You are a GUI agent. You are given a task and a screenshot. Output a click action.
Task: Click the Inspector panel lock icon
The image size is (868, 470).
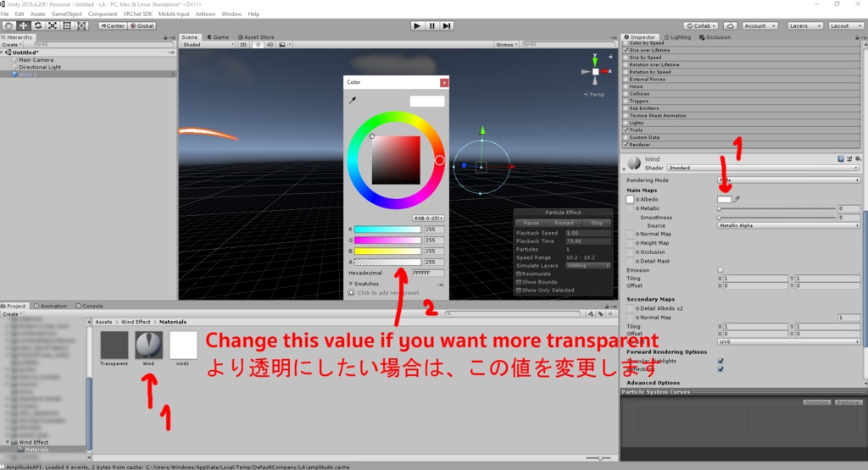[x=857, y=37]
